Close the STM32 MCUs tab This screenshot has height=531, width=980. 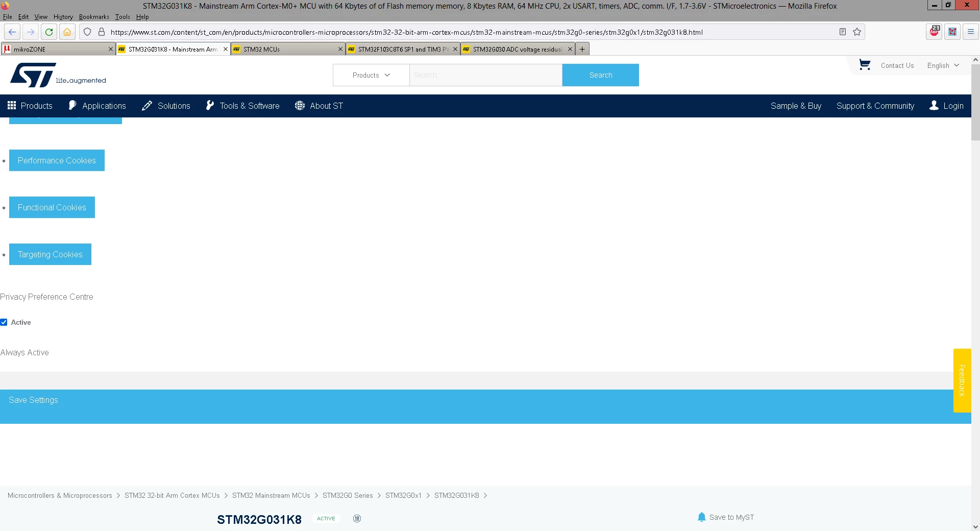coord(340,49)
